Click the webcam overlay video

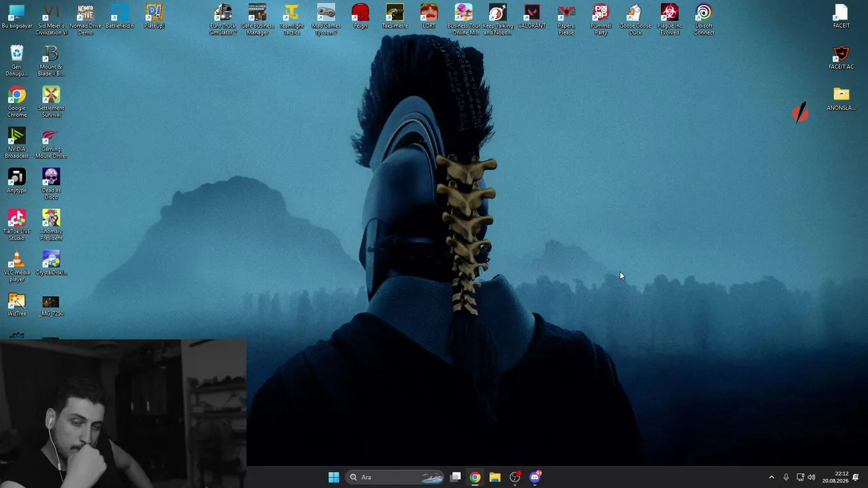tap(123, 413)
